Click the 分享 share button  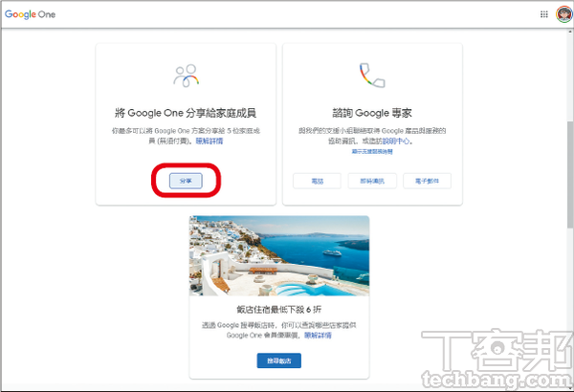(x=186, y=181)
